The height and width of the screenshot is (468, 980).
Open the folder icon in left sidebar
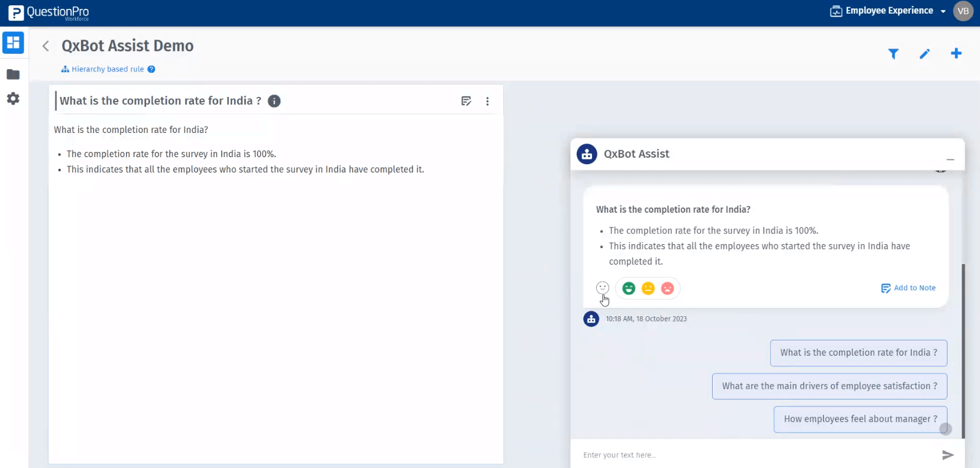pyautogui.click(x=13, y=74)
